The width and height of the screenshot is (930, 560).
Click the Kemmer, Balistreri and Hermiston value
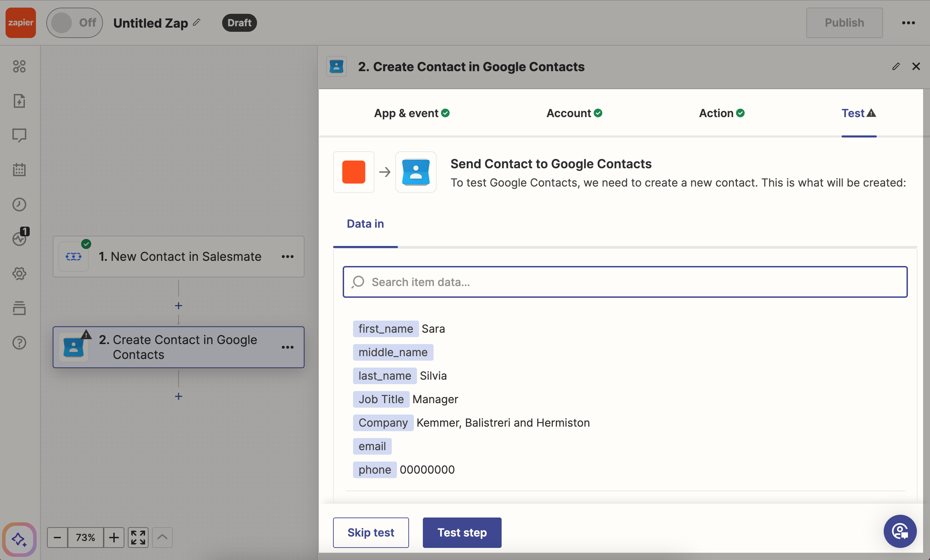pyautogui.click(x=503, y=423)
